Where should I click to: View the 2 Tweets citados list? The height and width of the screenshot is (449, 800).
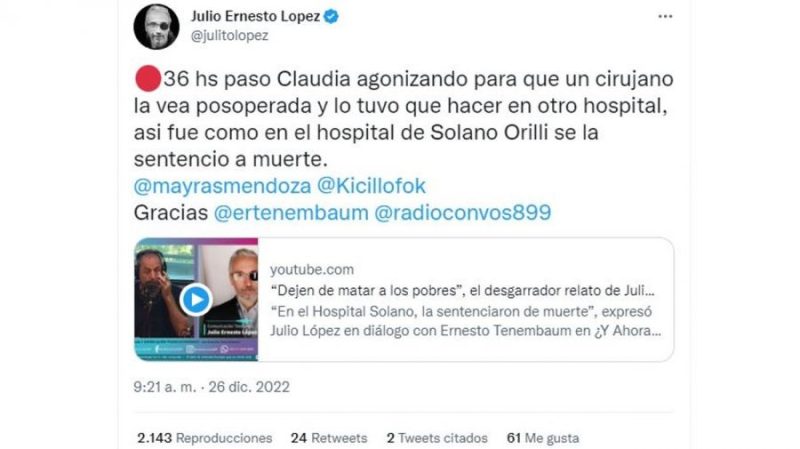pos(437,438)
